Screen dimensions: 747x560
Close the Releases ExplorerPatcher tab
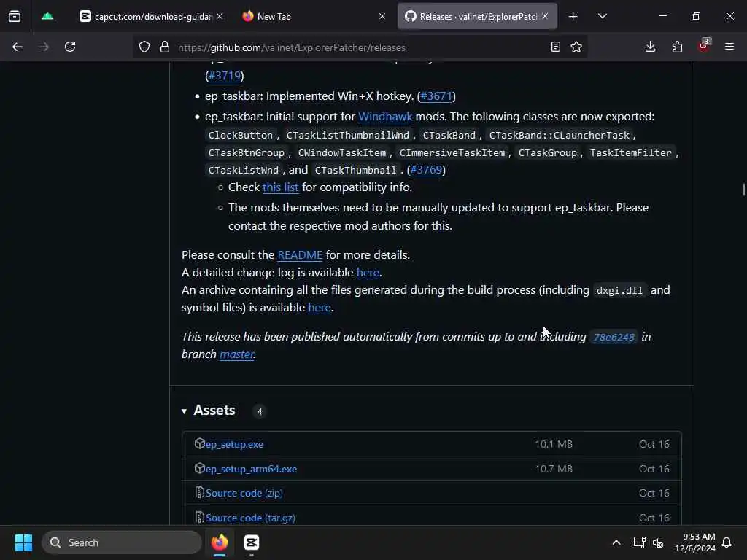click(544, 16)
